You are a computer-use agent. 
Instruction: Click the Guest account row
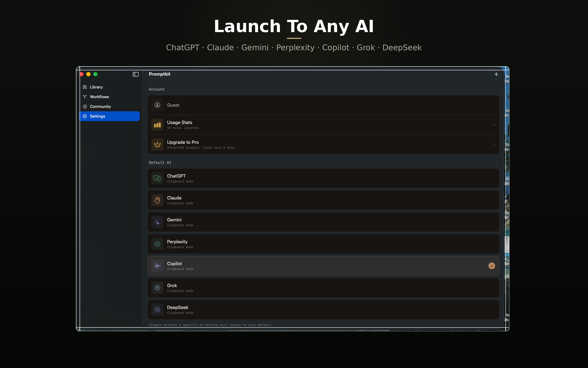pyautogui.click(x=323, y=105)
